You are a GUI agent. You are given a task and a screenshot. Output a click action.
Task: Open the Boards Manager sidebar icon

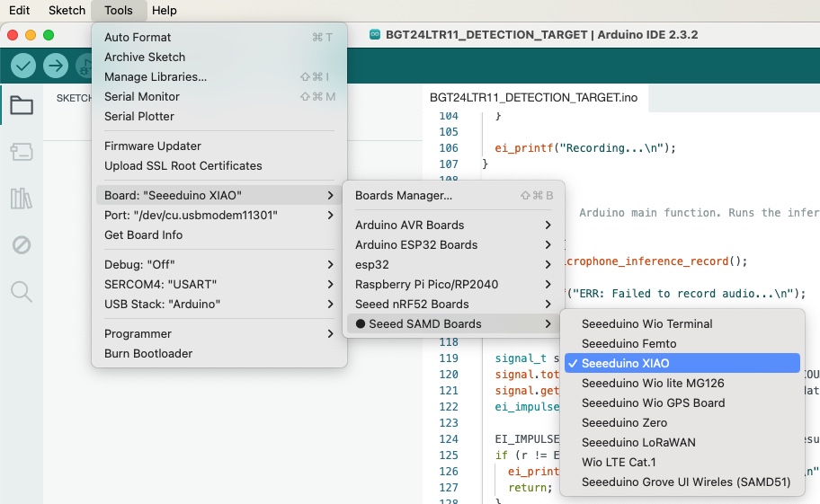[x=22, y=152]
